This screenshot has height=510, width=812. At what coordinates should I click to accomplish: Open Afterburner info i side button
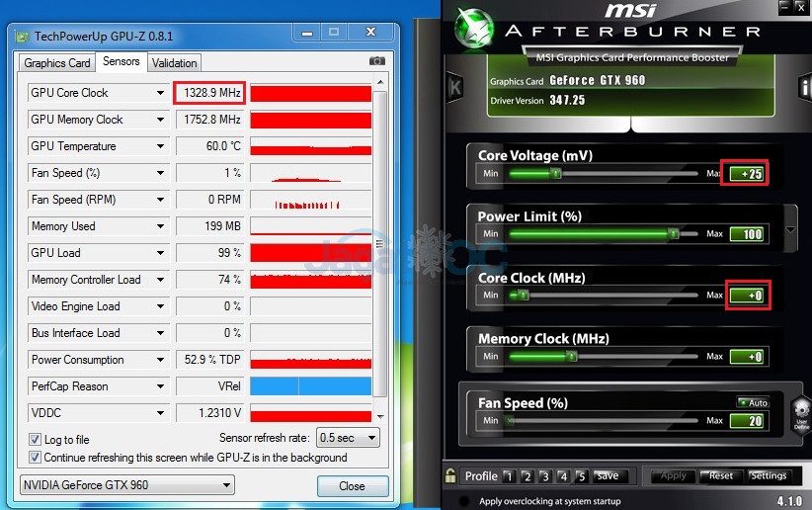coord(805,88)
